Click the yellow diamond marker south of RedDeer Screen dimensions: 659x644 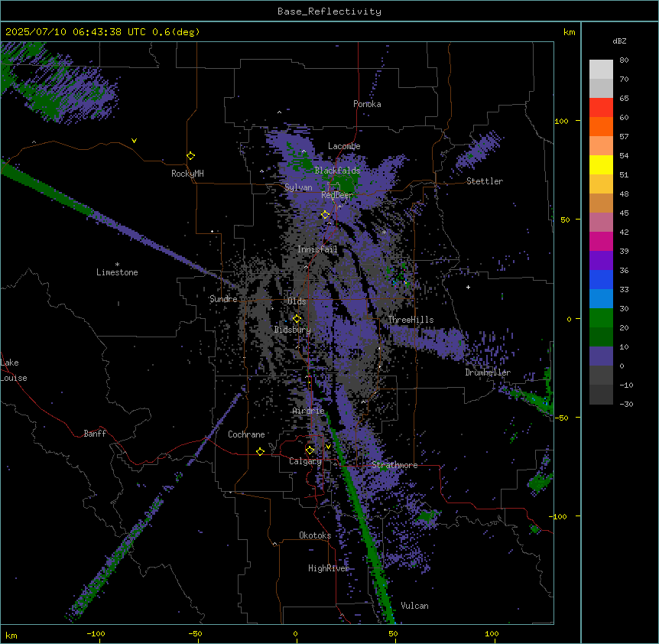(x=326, y=215)
